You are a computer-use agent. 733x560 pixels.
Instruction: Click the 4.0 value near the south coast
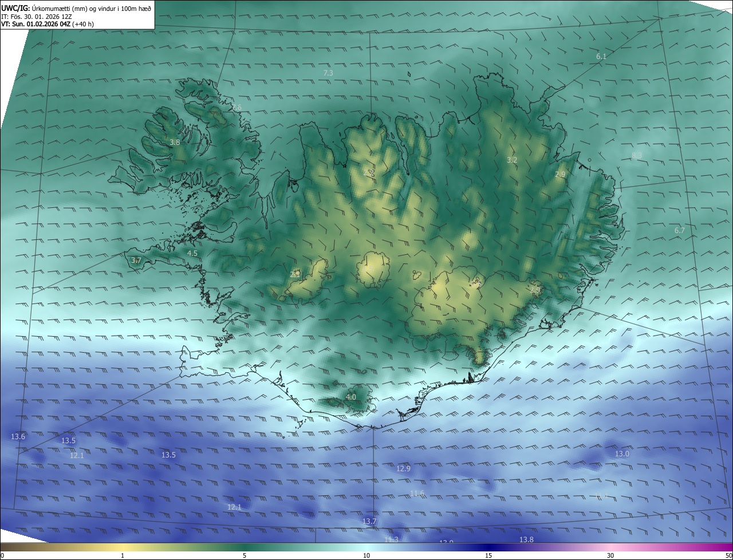tap(351, 397)
